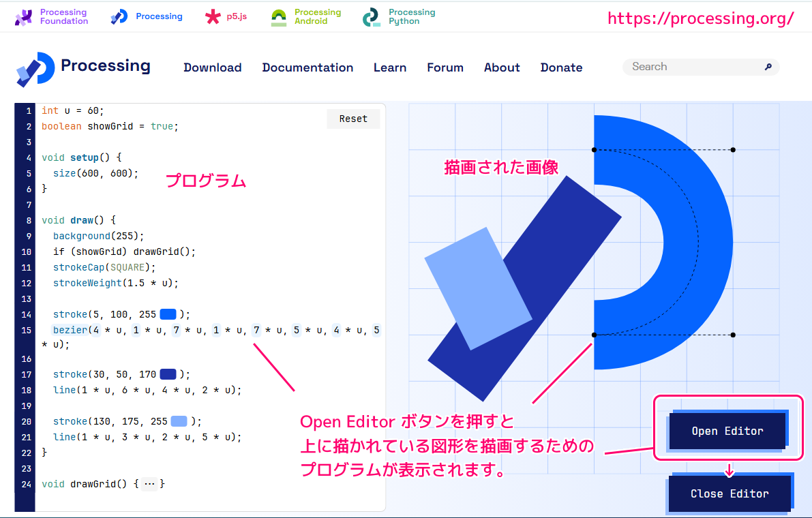Switch to the Documentation section
812x518 pixels.
pyautogui.click(x=307, y=67)
